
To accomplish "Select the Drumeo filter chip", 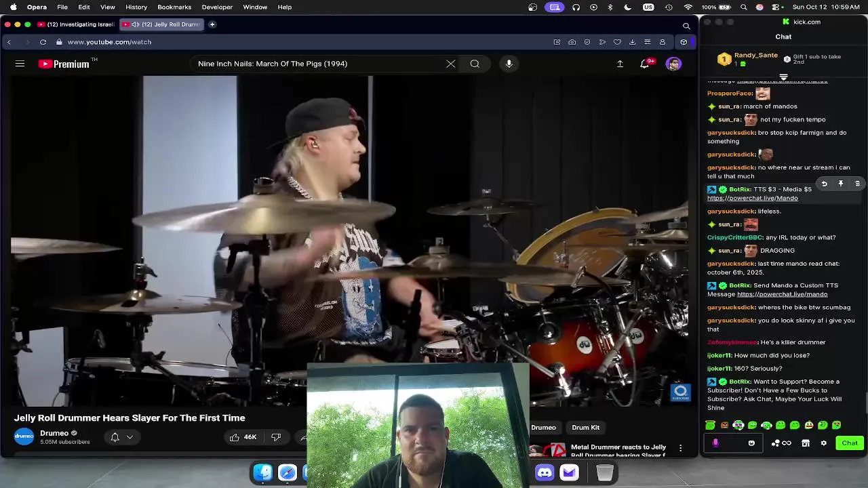I will point(543,428).
